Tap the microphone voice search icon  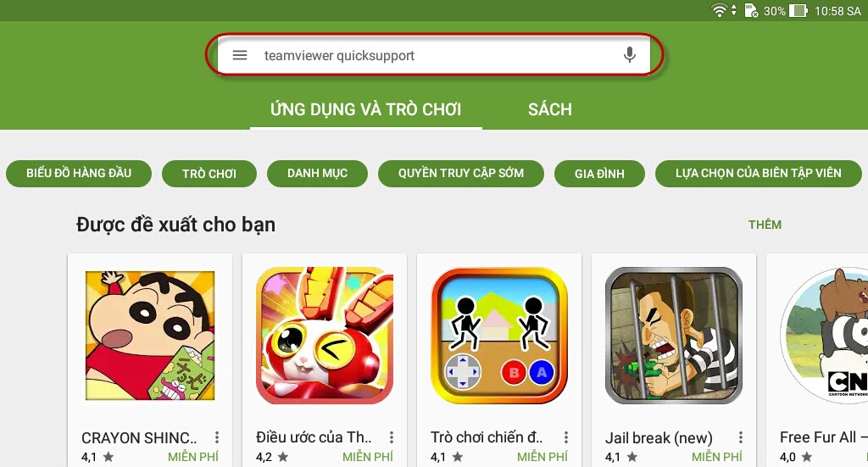click(x=630, y=55)
